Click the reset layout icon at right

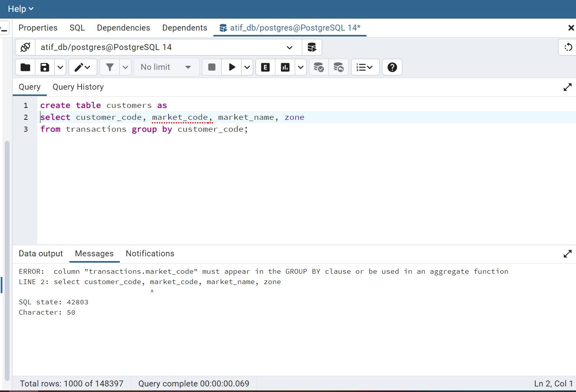pyautogui.click(x=568, y=47)
